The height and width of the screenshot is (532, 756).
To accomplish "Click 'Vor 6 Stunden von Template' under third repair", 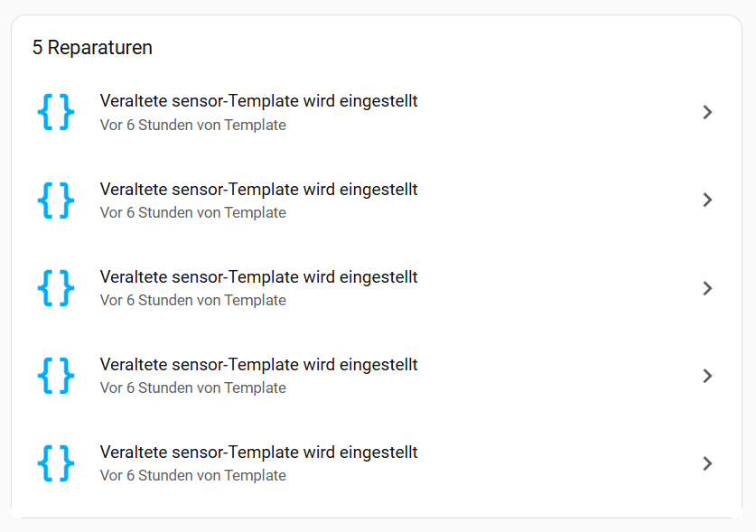I will click(x=192, y=301).
